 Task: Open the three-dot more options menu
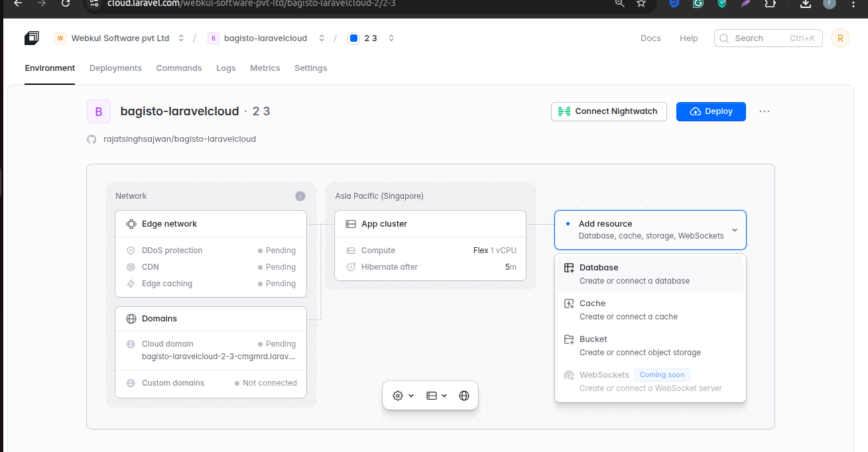(x=765, y=111)
